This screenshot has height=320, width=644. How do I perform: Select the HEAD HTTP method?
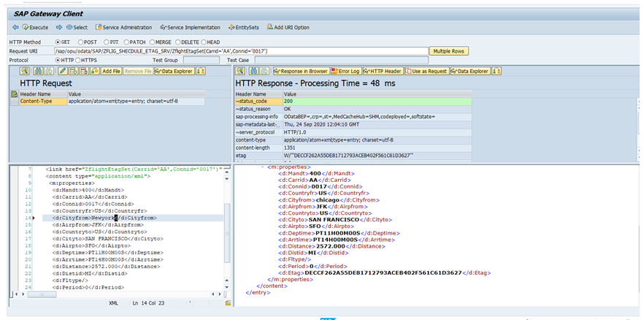tap(203, 42)
